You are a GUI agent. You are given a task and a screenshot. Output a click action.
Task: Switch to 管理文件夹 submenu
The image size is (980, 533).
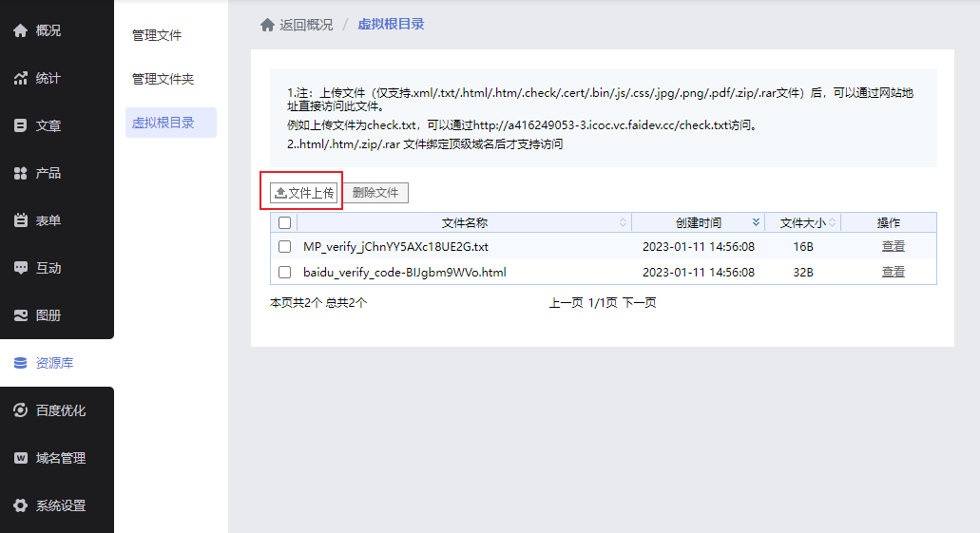[x=163, y=80]
